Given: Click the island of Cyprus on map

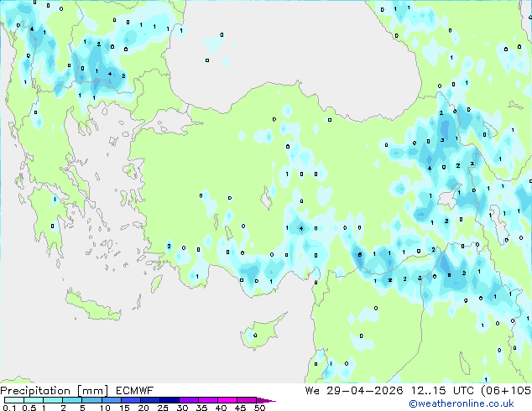Looking at the screenshot, I should [261, 332].
